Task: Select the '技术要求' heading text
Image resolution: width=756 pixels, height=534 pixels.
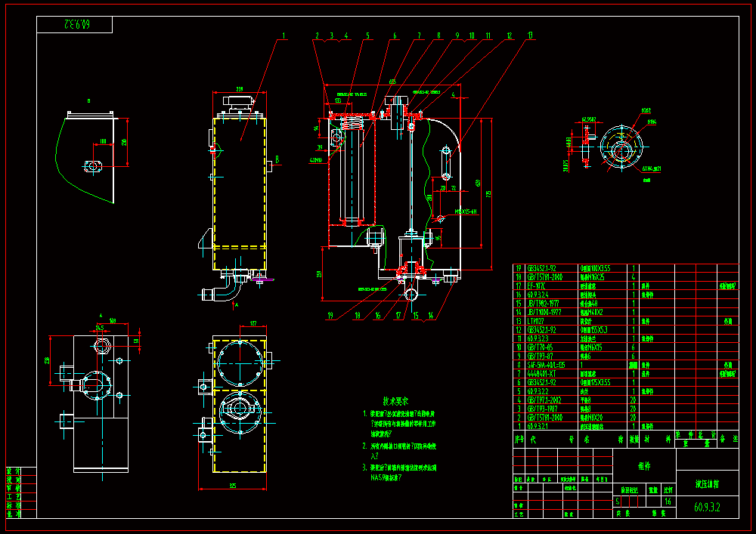Action: point(396,400)
